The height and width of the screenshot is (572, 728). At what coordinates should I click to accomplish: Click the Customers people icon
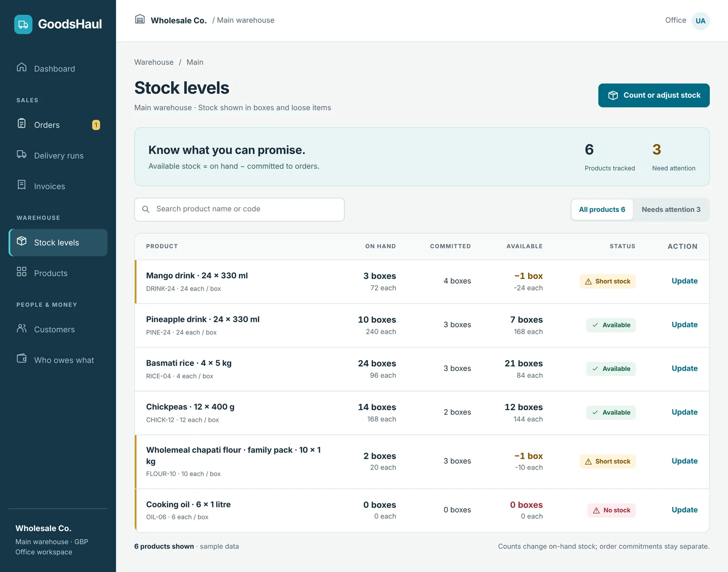click(x=21, y=328)
